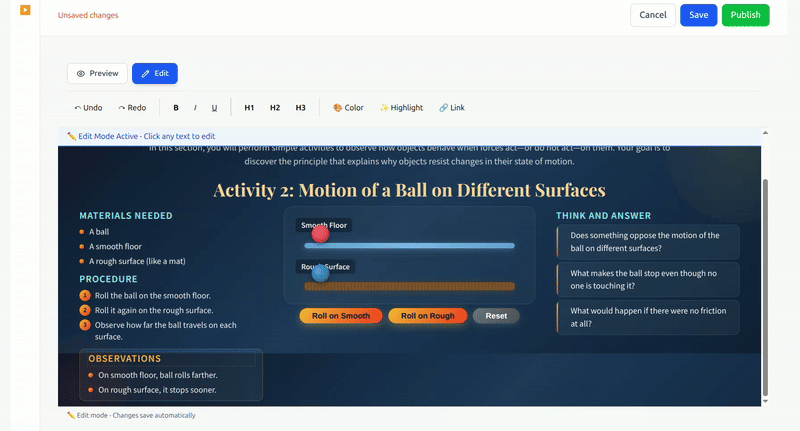Click 'On rough surface, it stops sooner' text
The image size is (800, 431).
(157, 390)
